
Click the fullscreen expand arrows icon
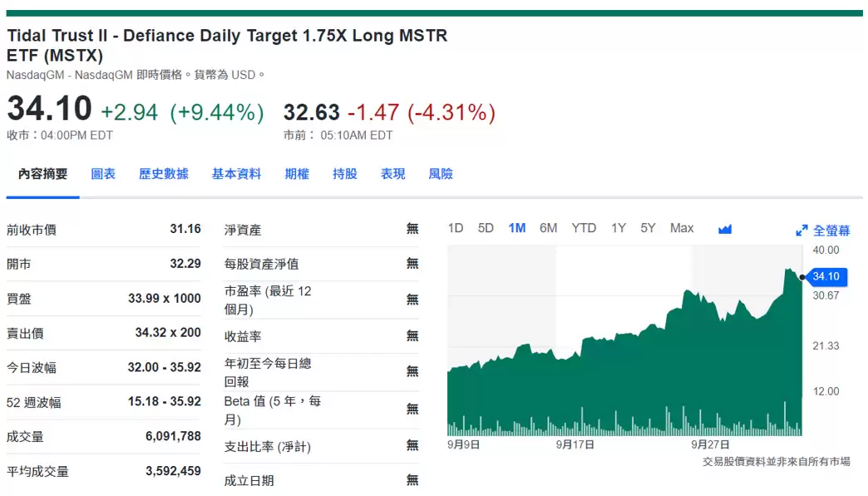pyautogui.click(x=801, y=231)
